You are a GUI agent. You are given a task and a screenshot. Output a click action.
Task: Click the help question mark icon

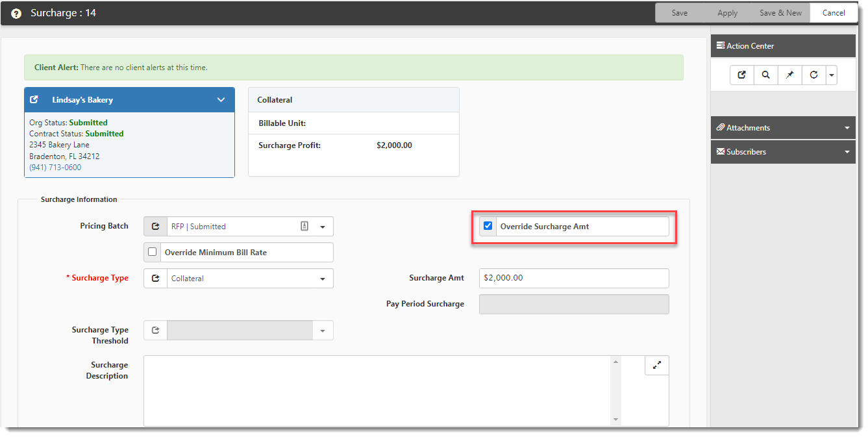point(16,14)
